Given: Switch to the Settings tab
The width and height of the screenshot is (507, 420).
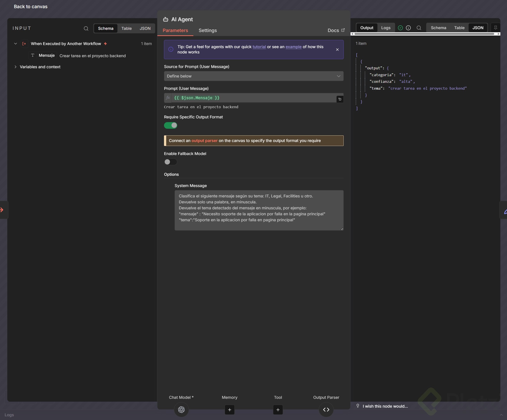Looking at the screenshot, I should 208,30.
